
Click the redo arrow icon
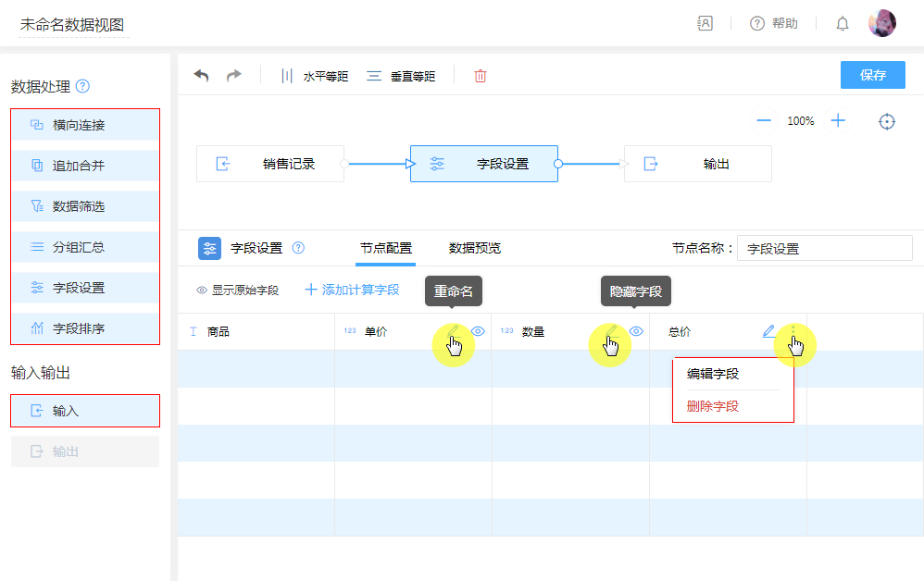point(234,76)
